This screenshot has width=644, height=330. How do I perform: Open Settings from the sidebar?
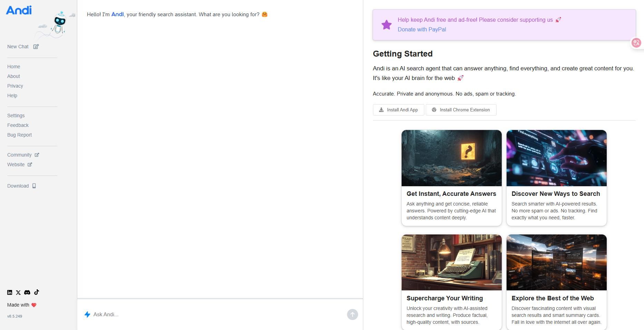pos(16,116)
